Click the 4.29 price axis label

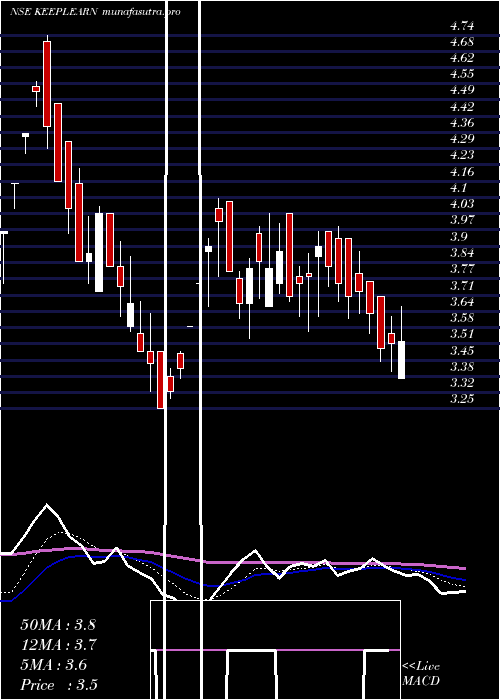462,139
